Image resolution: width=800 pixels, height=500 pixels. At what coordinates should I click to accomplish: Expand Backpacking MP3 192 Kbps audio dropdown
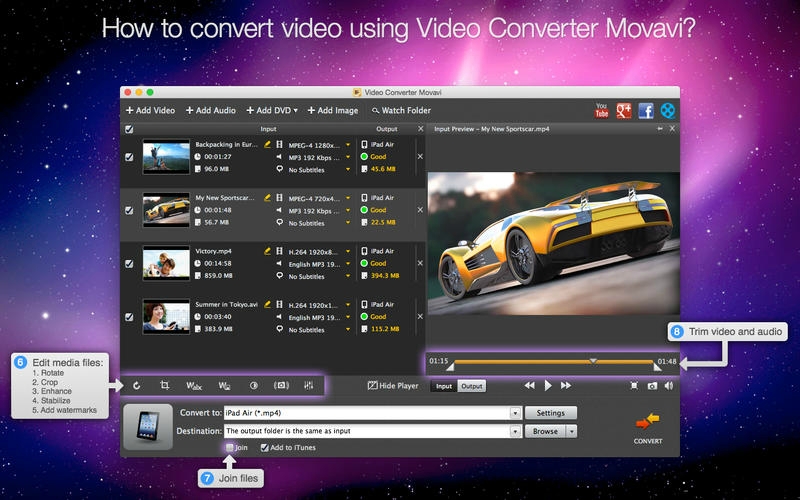point(348,157)
